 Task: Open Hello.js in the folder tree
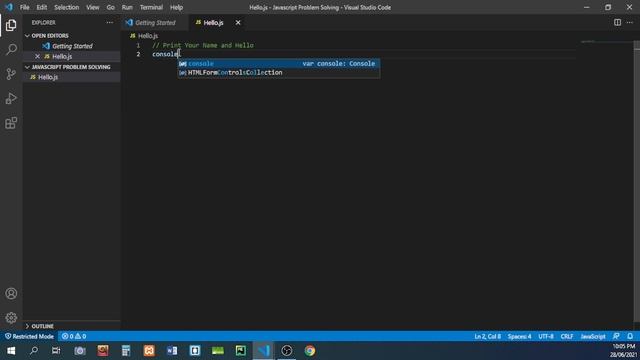point(71,77)
